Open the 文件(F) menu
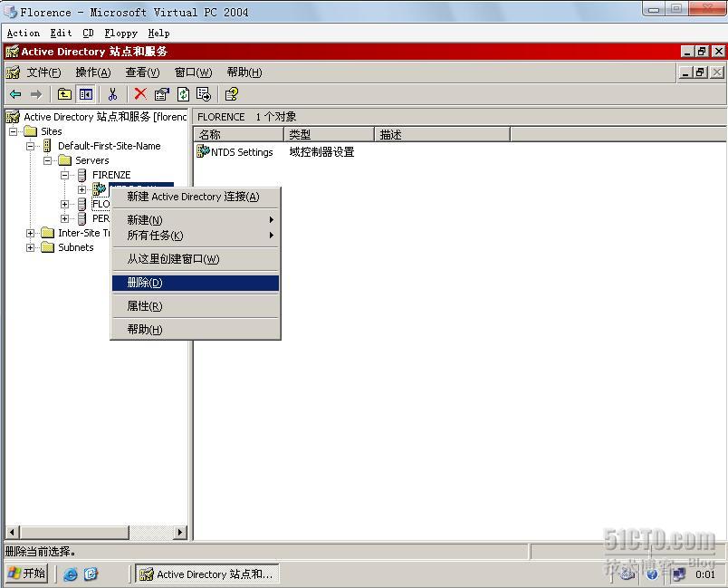728x588 pixels. 43,72
